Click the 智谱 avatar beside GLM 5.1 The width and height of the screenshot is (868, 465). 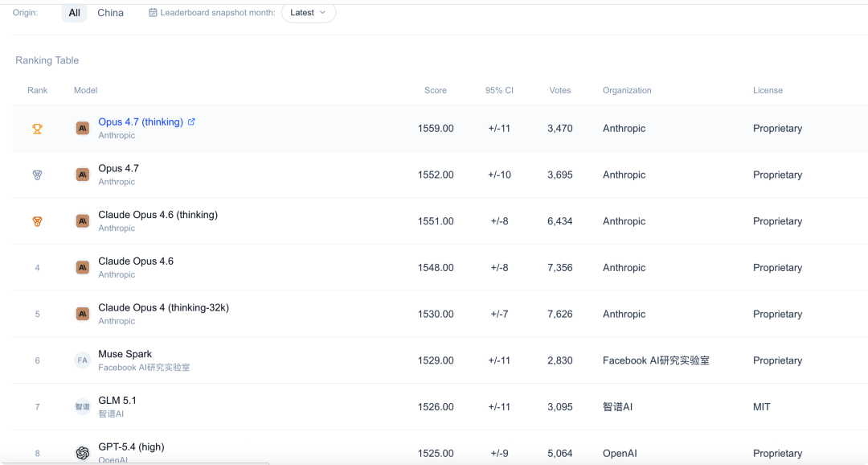(83, 407)
